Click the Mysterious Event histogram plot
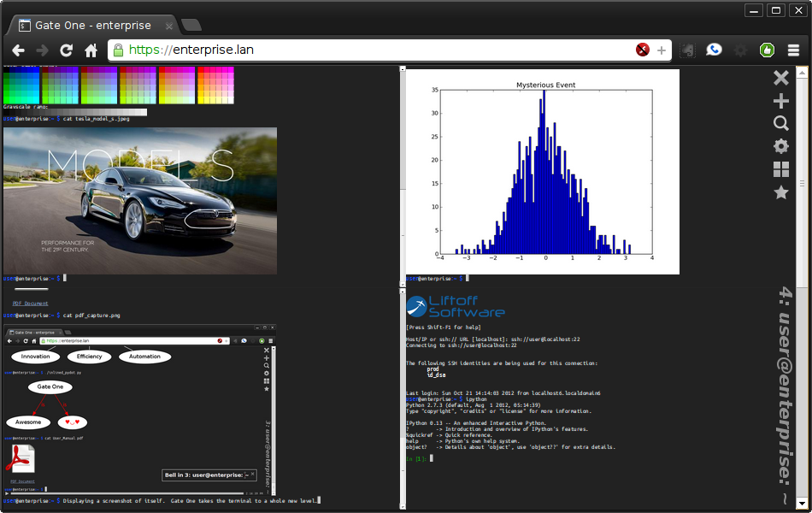This screenshot has height=513, width=812. [542, 171]
